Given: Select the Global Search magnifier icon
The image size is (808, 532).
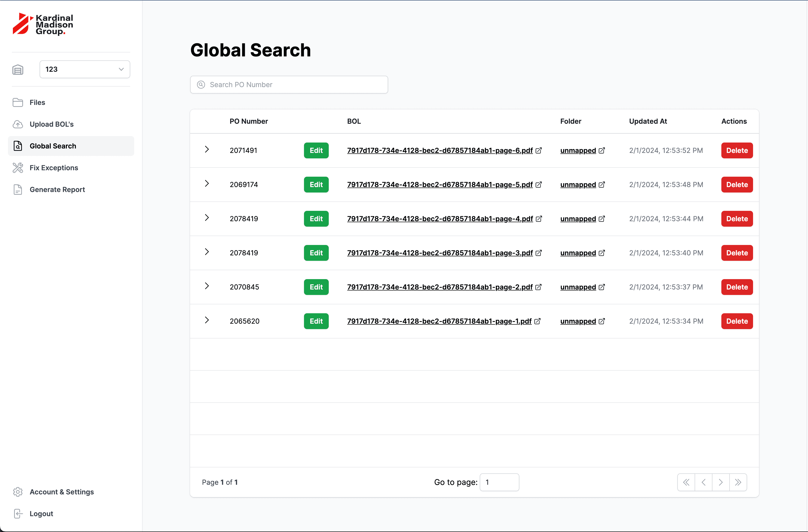Looking at the screenshot, I should 18,146.
